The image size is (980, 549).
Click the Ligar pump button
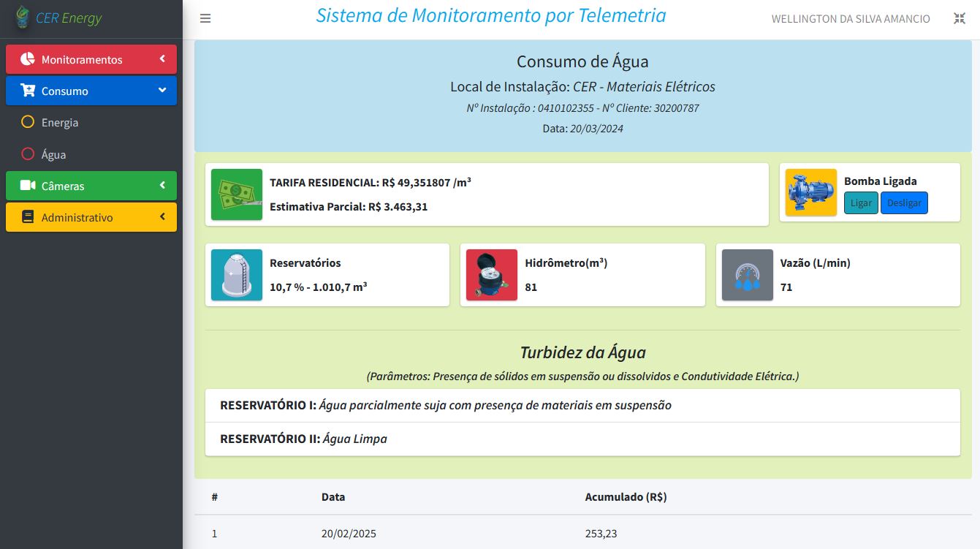coord(861,202)
